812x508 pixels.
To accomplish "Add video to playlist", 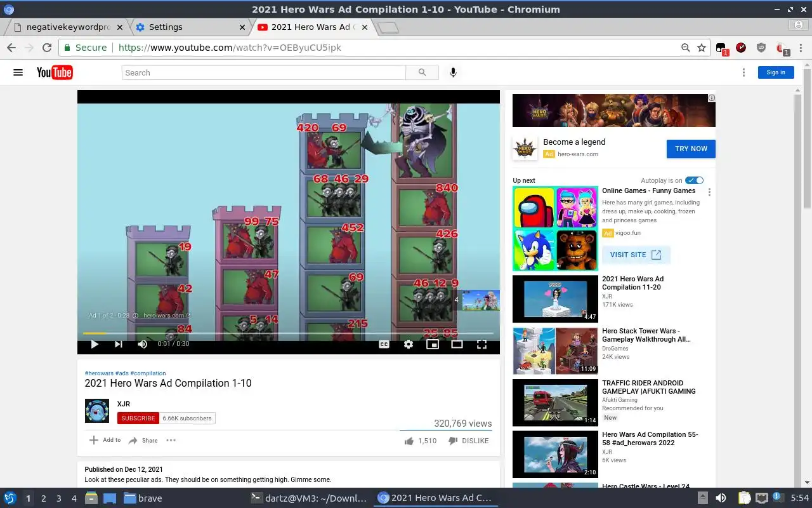I will pos(105,440).
